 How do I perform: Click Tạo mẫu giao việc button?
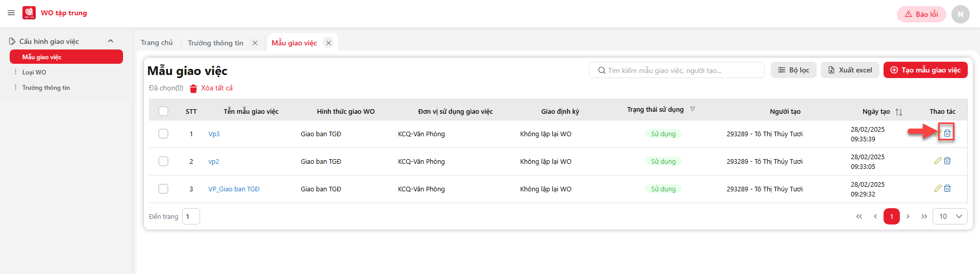coord(925,70)
